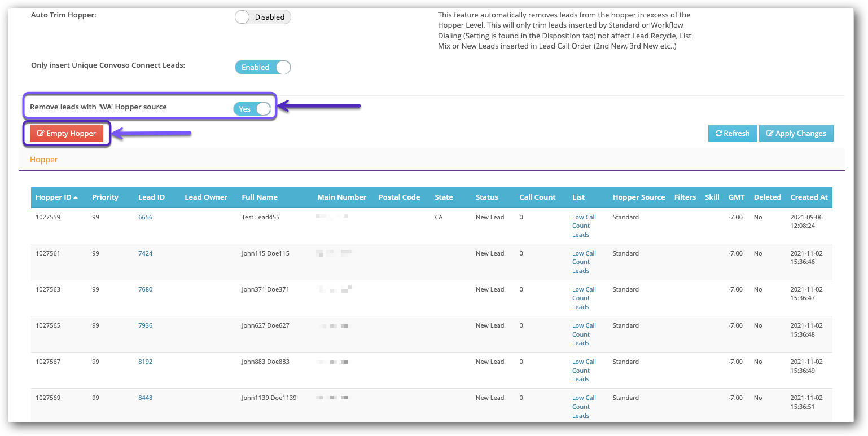868x436 pixels.
Task: Open lead ID 8192
Action: click(145, 362)
